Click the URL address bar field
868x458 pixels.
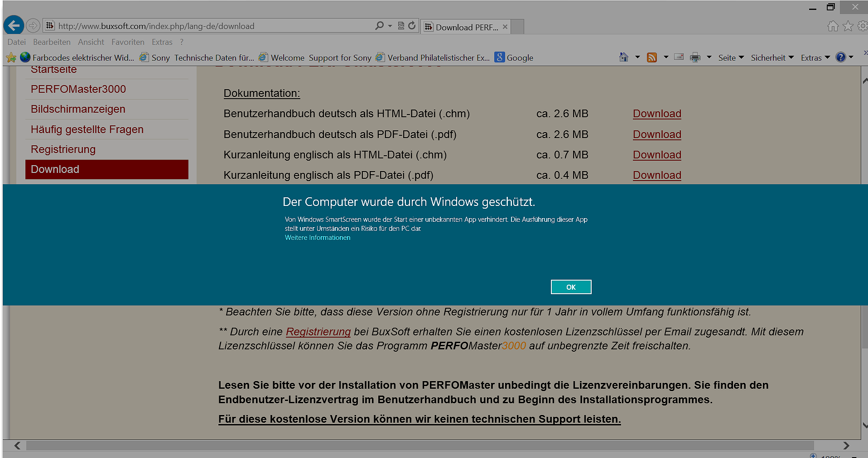coord(213,26)
